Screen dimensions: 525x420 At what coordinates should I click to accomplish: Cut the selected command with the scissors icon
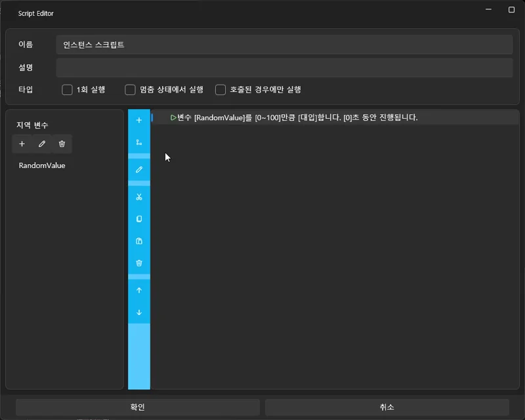click(139, 196)
